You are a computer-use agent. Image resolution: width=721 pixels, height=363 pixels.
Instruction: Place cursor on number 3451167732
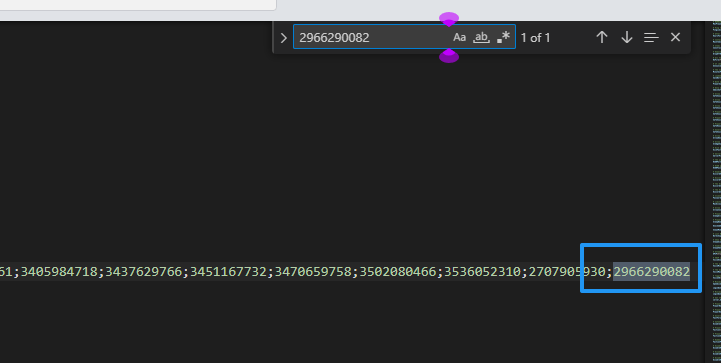point(229,272)
